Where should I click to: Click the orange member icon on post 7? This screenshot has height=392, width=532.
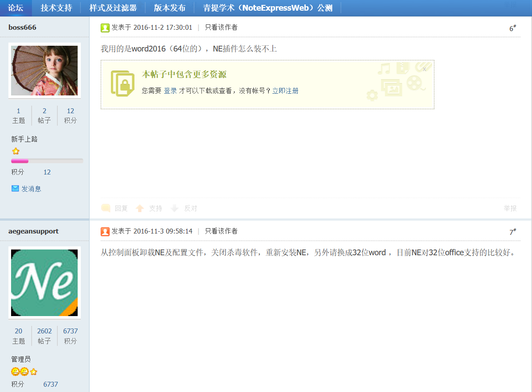[105, 231]
